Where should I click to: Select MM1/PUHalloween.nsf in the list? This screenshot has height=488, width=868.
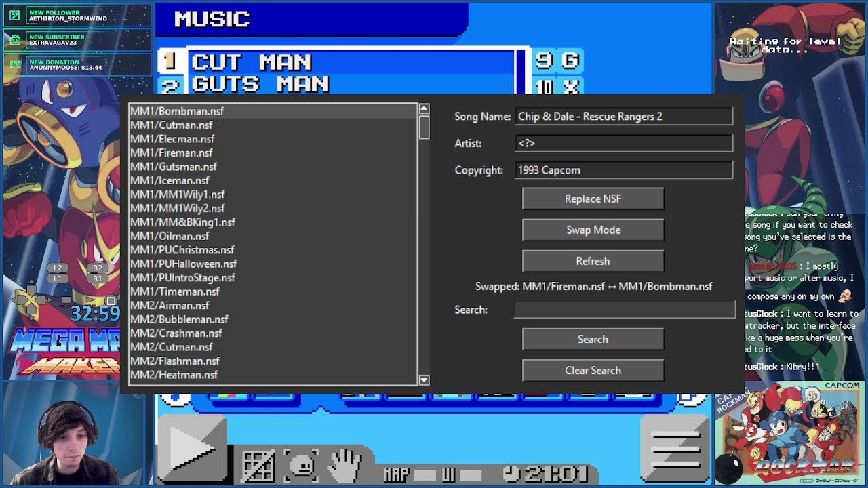coord(273,264)
